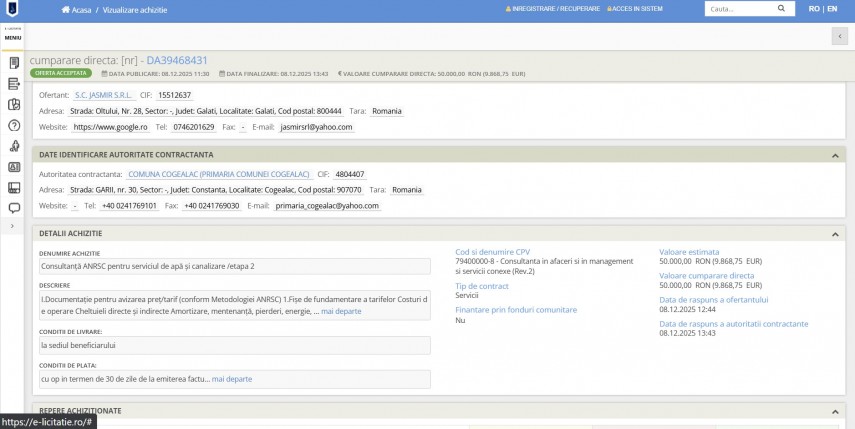Screen dimensions: 855x429
Task: Collapse the Detalii Achizitie section
Action: 835,233
